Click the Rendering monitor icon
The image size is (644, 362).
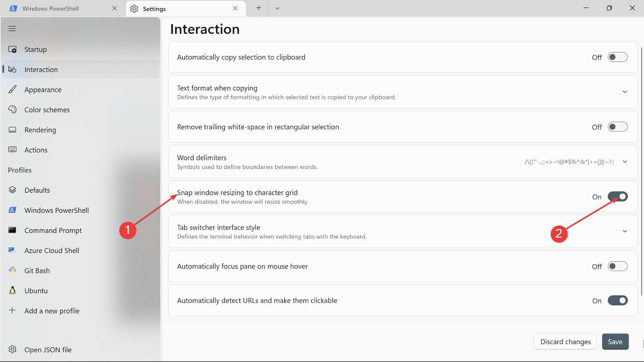(x=12, y=130)
